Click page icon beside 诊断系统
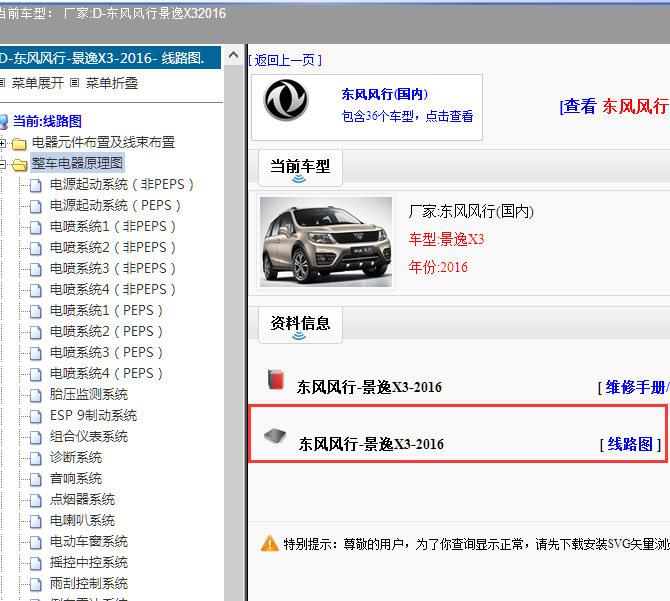The height and width of the screenshot is (601, 670). pyautogui.click(x=35, y=458)
